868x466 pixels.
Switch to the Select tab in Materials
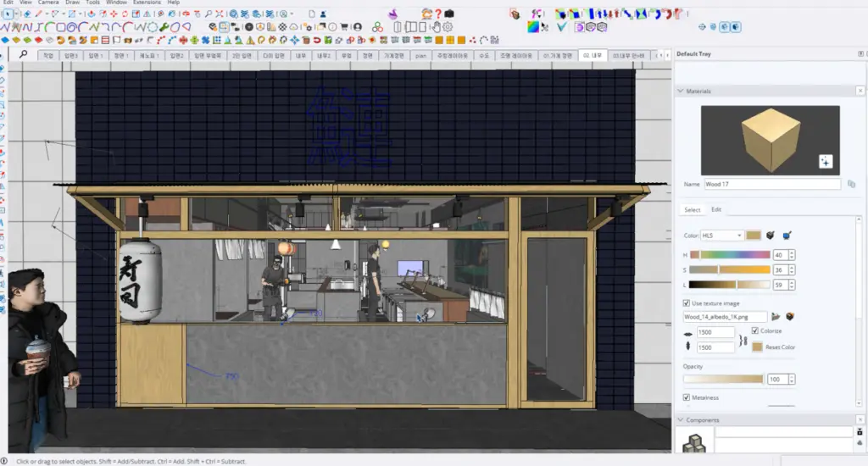coord(692,210)
